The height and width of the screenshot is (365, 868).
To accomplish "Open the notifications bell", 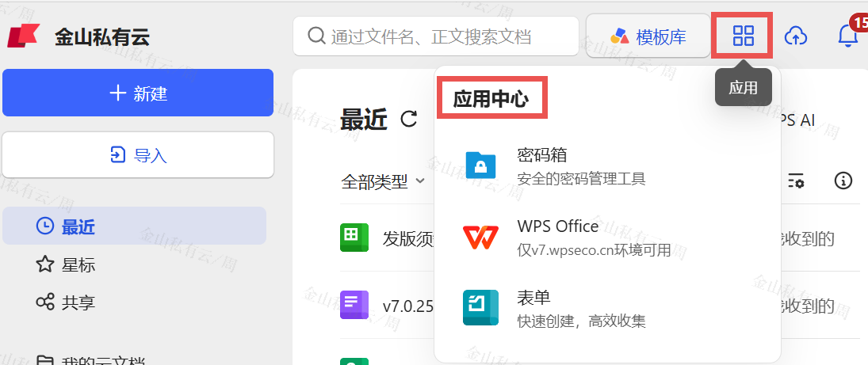I will coord(847,36).
